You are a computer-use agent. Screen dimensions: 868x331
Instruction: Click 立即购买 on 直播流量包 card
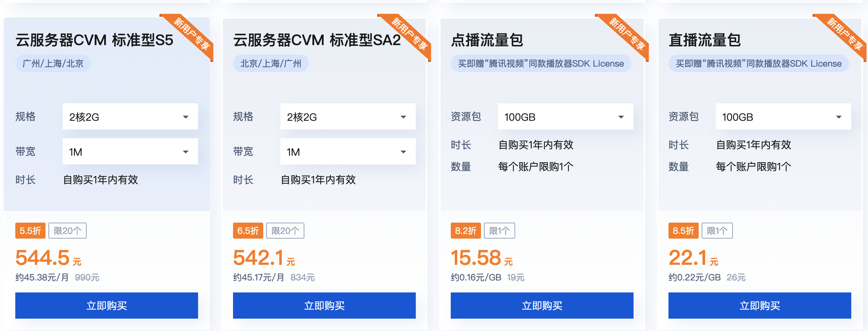point(759,306)
